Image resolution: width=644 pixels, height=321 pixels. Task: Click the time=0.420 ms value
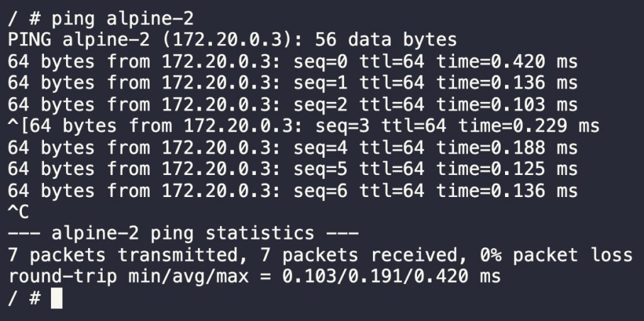click(x=507, y=62)
